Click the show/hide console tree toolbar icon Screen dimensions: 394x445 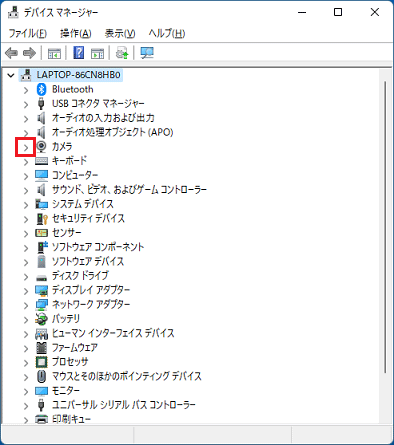pos(54,53)
